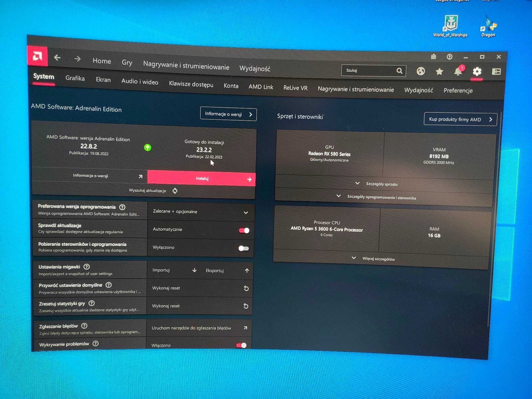532x399 pixels.
Task: Open World_of_Warships desktop shortcut
Action: [450, 26]
